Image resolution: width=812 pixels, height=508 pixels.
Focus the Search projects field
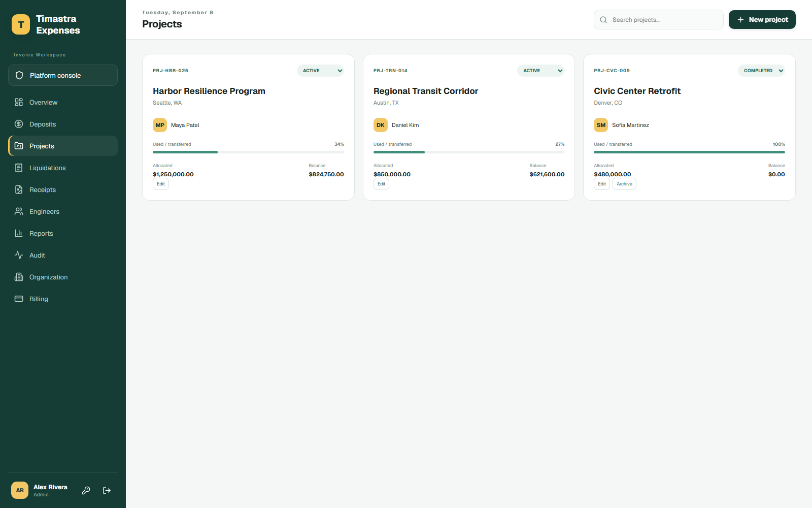point(659,20)
